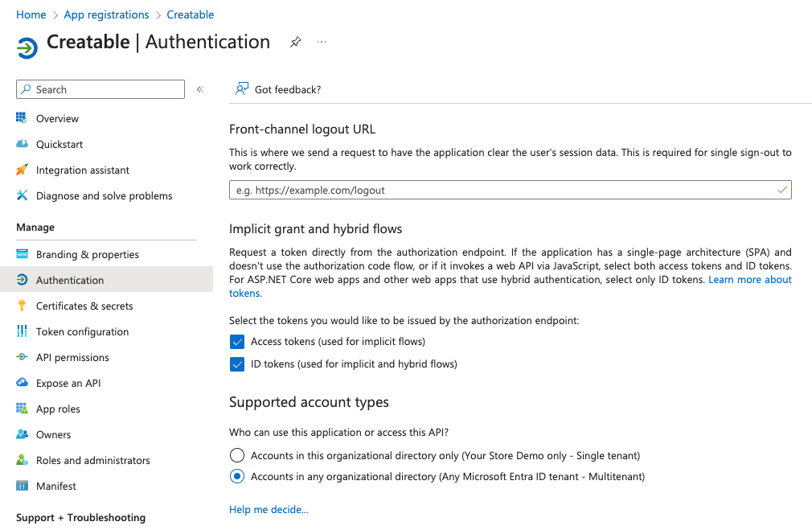The height and width of the screenshot is (530, 812).
Task: Open App registrations breadcrumb link
Action: [x=106, y=14]
